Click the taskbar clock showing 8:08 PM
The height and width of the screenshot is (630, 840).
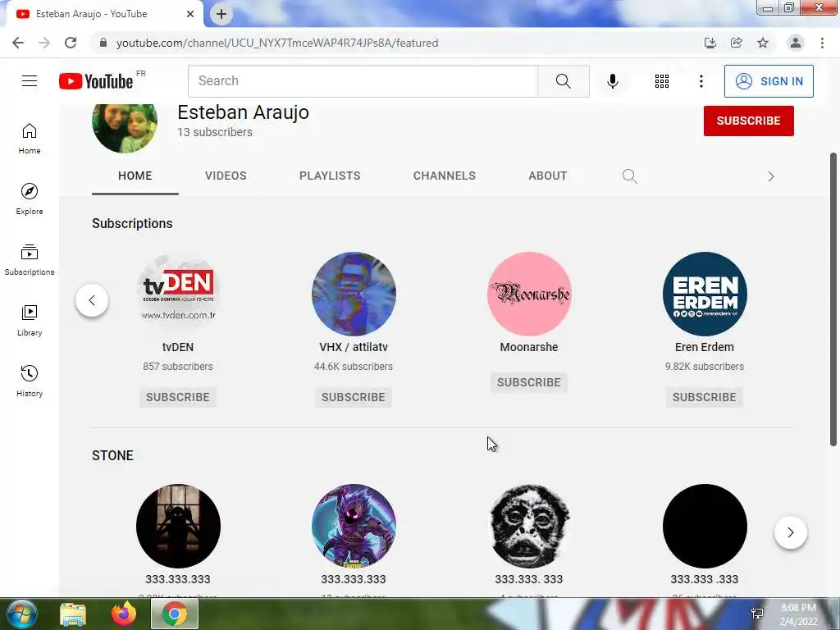click(798, 614)
